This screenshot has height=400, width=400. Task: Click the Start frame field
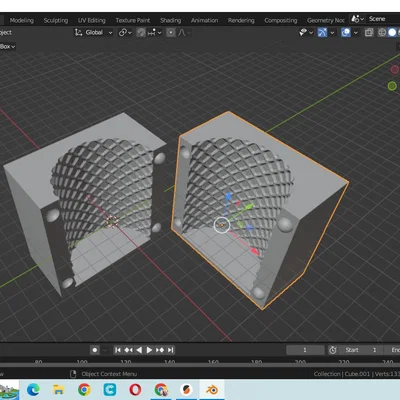click(x=363, y=350)
